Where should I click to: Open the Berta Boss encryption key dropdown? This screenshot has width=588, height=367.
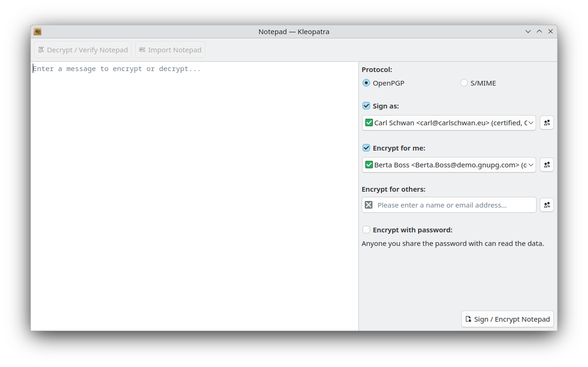(x=449, y=165)
